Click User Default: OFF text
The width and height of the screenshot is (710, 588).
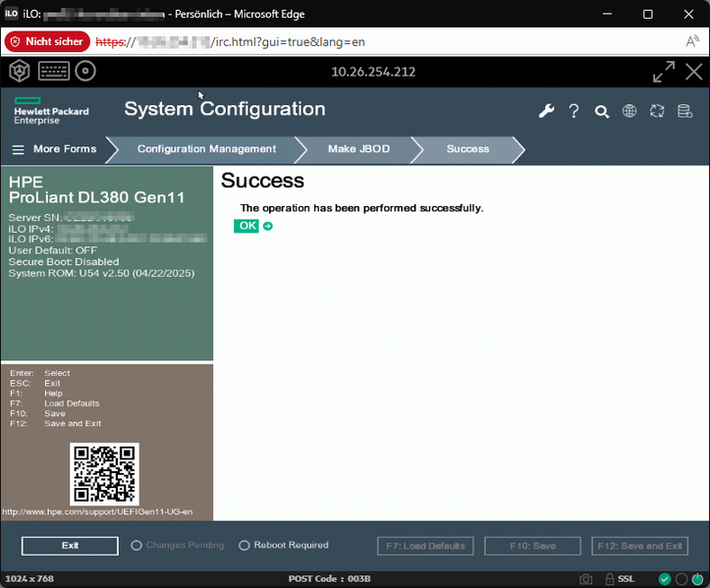pos(52,250)
